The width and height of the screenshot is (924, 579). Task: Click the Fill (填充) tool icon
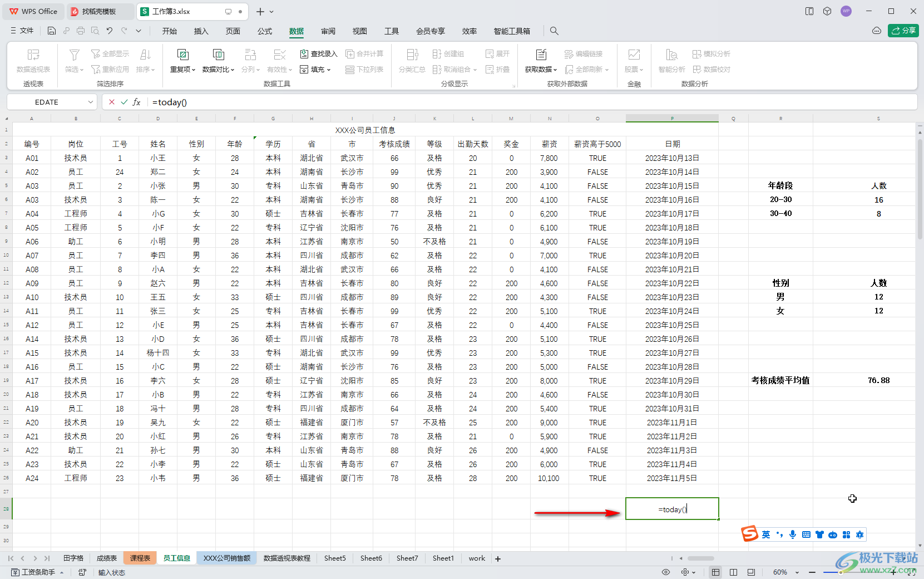[x=304, y=70]
